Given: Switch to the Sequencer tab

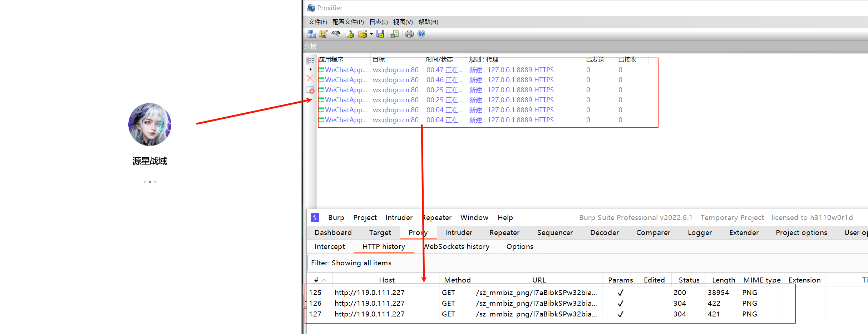Looking at the screenshot, I should coord(555,232).
